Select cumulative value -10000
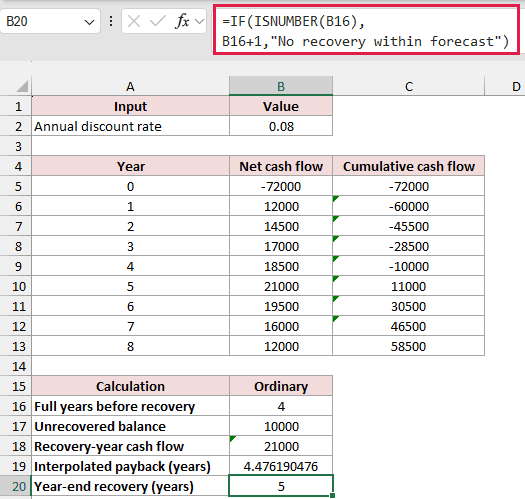Viewport: 525px width, 499px height. [408, 266]
